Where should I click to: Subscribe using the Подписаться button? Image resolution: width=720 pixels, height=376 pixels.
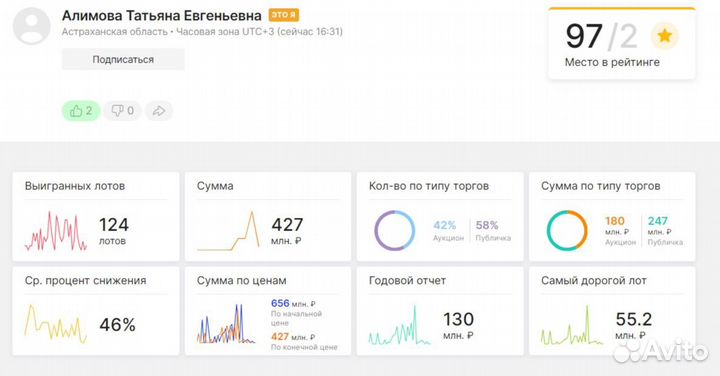click(123, 59)
